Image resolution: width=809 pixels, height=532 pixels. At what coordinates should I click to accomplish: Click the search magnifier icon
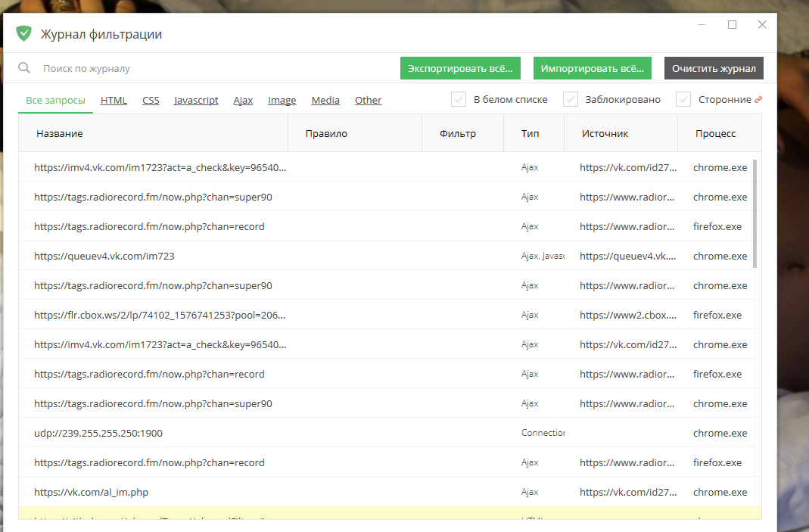pos(23,68)
